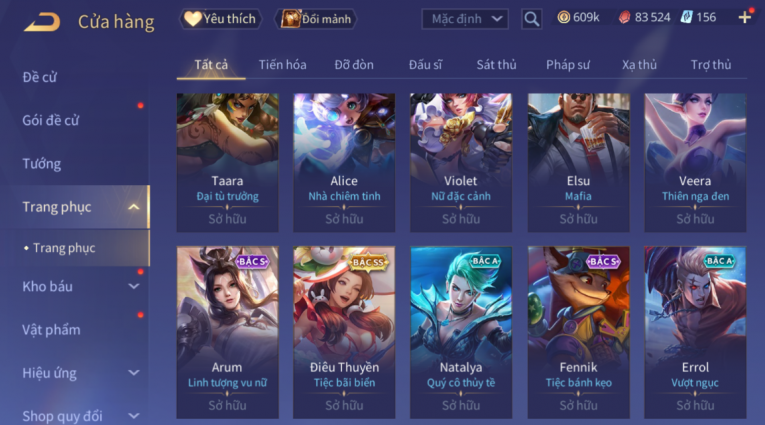Click the red ruby currency icon
The width and height of the screenshot is (765, 425).
pos(624,18)
